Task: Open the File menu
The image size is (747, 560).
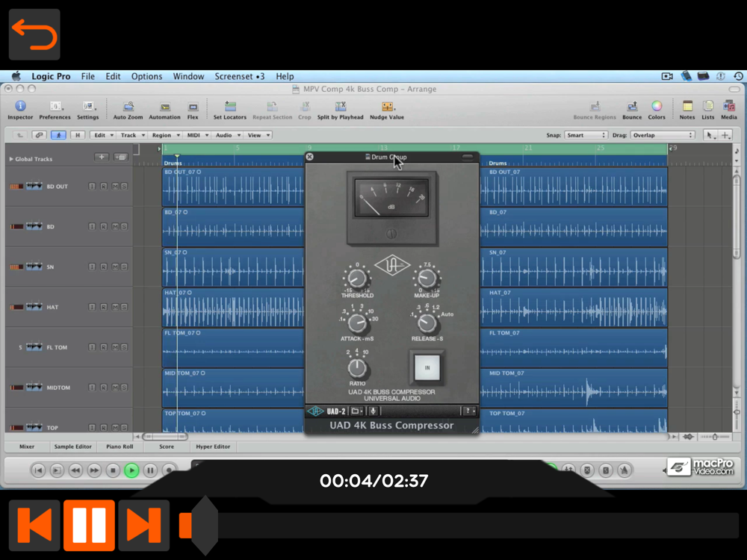Action: click(x=87, y=76)
